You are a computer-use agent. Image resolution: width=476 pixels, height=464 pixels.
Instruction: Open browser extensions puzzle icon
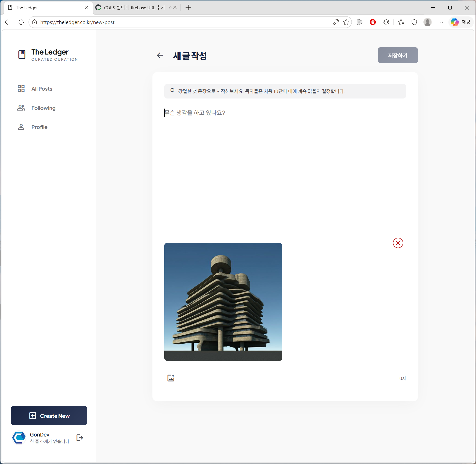(386, 22)
